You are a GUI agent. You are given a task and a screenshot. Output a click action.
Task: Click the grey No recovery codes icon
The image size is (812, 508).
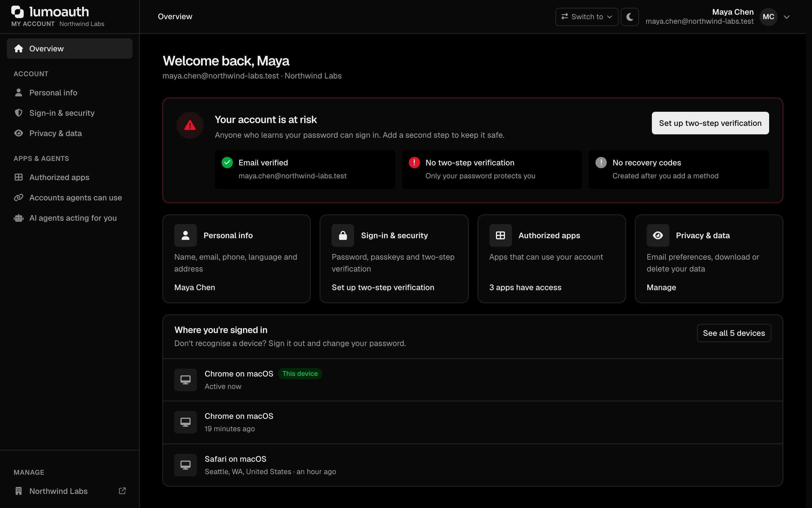601,163
